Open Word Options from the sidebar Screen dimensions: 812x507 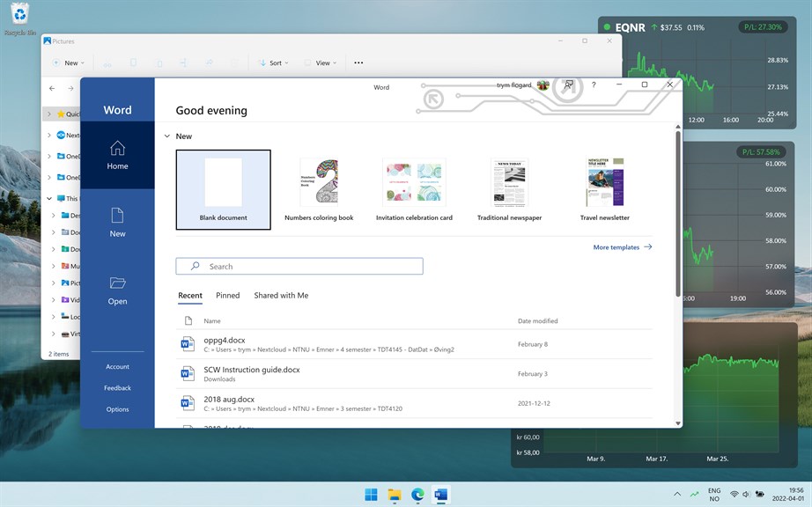point(116,409)
